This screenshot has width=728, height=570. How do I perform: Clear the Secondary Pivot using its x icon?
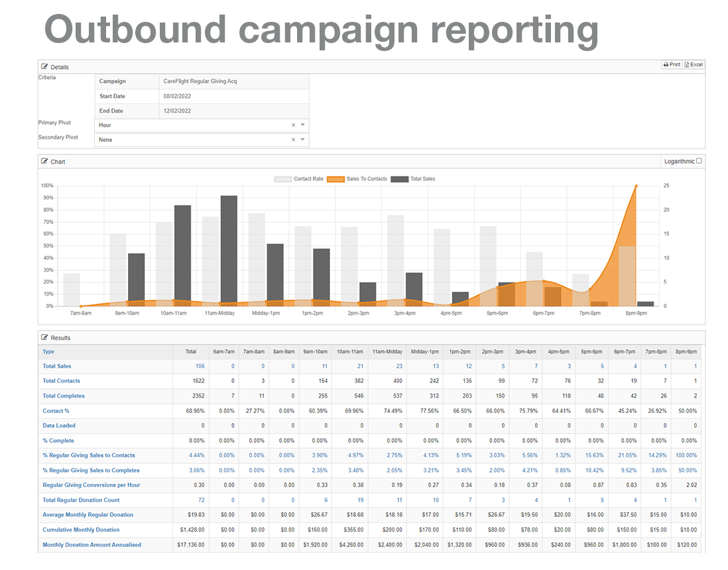pyautogui.click(x=292, y=140)
